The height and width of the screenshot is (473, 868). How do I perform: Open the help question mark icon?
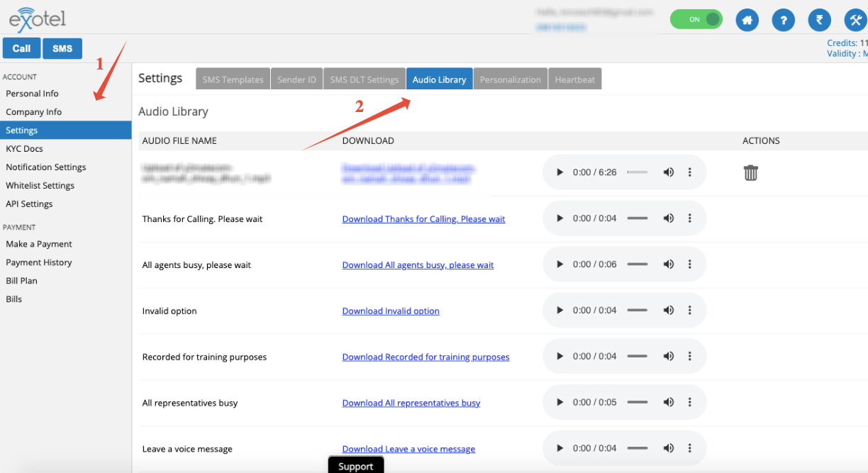[783, 20]
